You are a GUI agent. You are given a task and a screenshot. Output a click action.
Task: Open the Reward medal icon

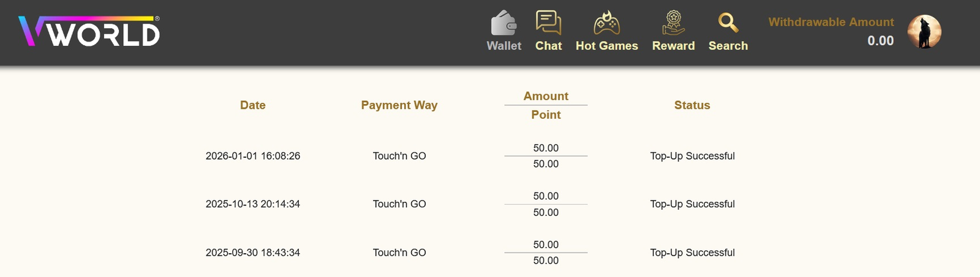click(x=673, y=23)
